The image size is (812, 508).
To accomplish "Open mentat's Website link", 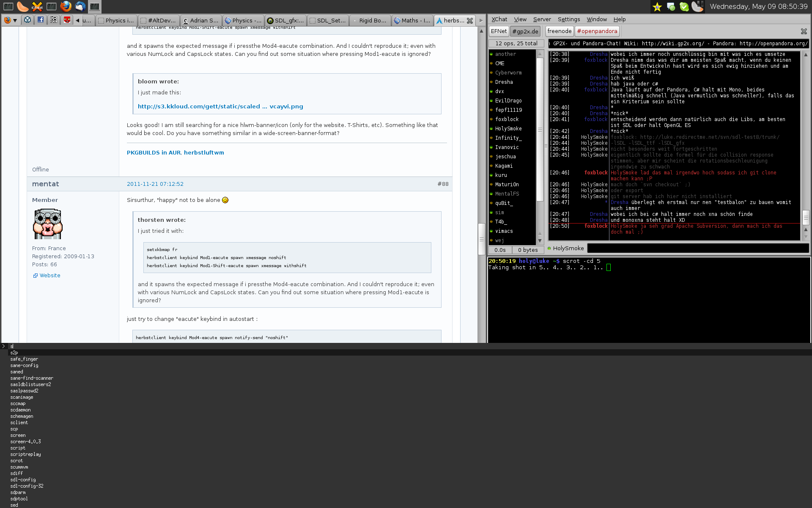I will pyautogui.click(x=50, y=275).
